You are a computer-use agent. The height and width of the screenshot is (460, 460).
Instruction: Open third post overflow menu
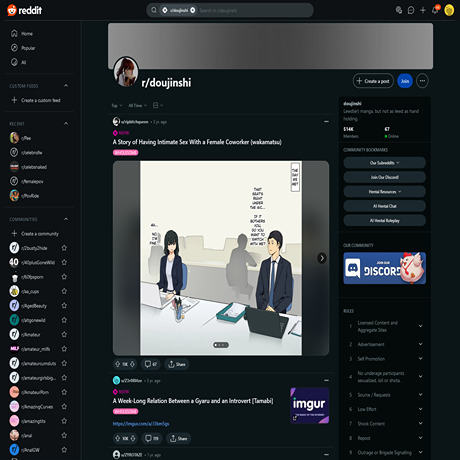(326, 455)
